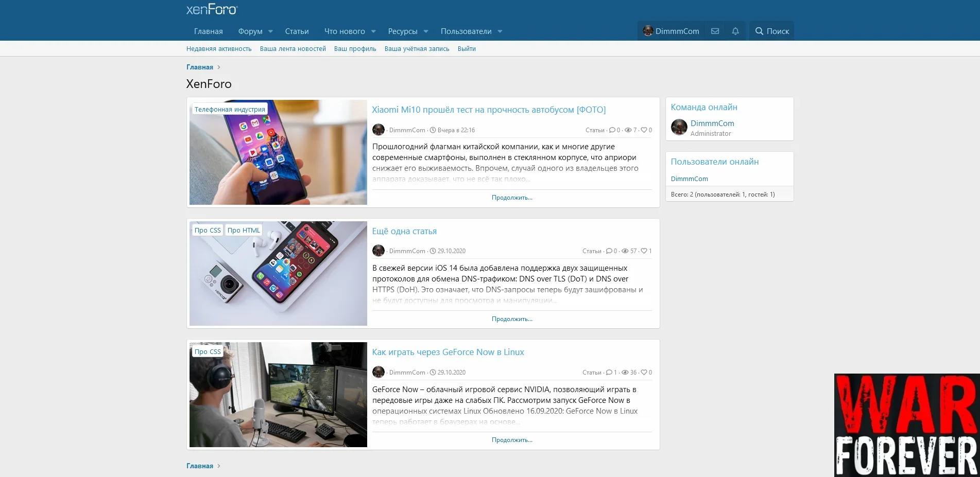This screenshot has height=477, width=980.
Task: Click DimmmCom name in Команда онлайн
Action: tap(712, 123)
